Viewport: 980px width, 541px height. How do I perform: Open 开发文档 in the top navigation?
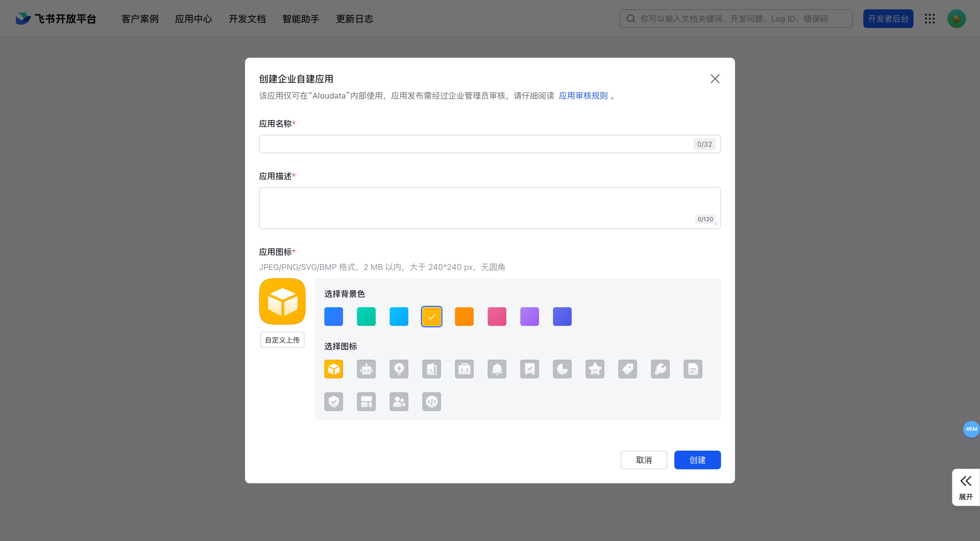[x=247, y=19]
